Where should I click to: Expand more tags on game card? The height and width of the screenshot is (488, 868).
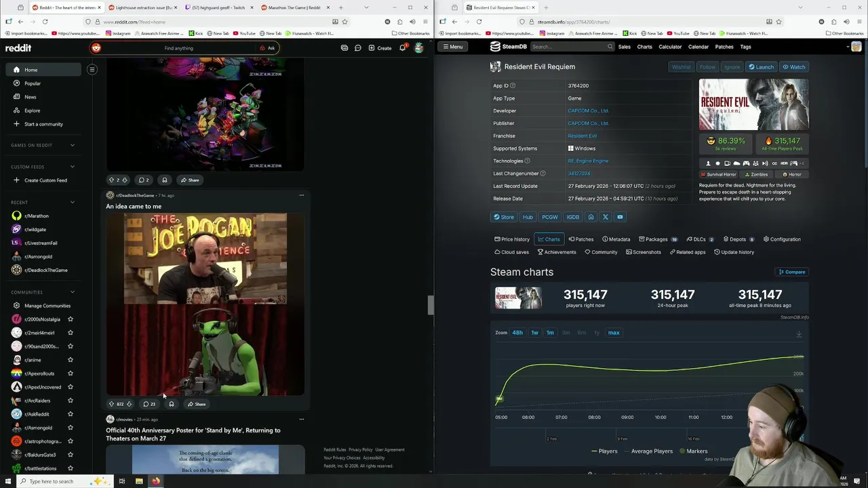pyautogui.click(x=802, y=163)
